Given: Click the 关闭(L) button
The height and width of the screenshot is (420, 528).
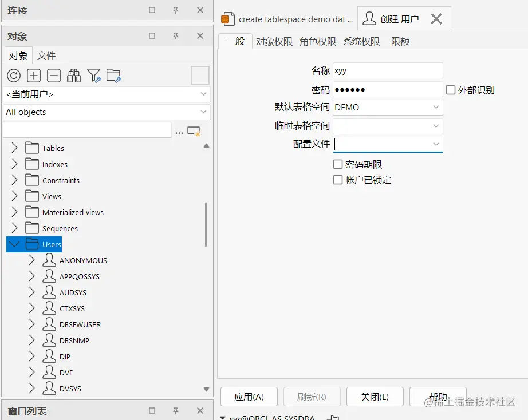Looking at the screenshot, I should (x=375, y=397).
